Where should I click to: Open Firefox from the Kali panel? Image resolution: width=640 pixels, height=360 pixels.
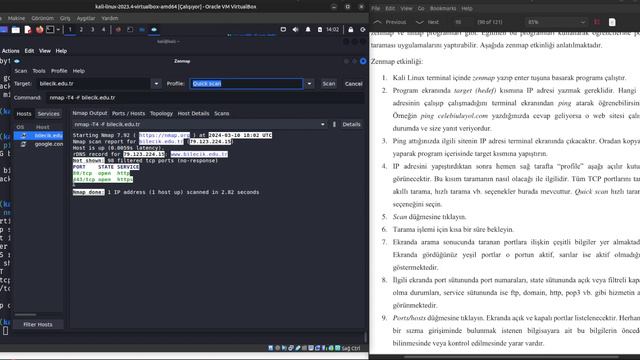point(39,29)
